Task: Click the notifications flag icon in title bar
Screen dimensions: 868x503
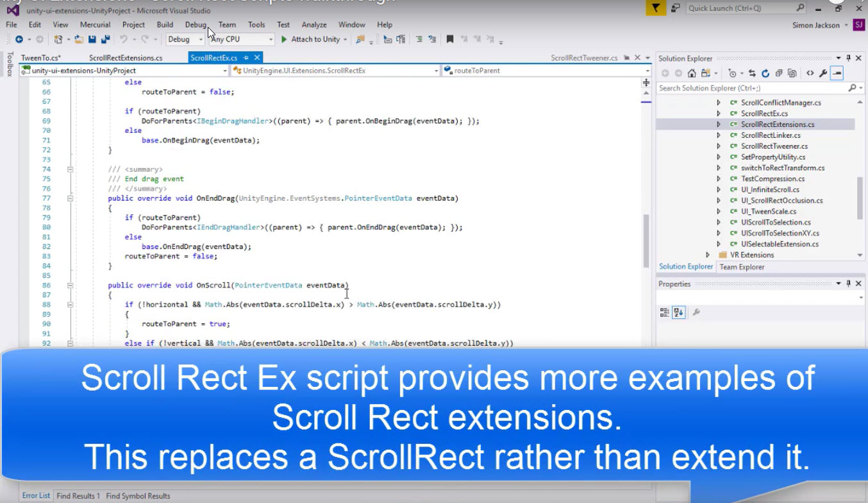Action: coord(655,8)
